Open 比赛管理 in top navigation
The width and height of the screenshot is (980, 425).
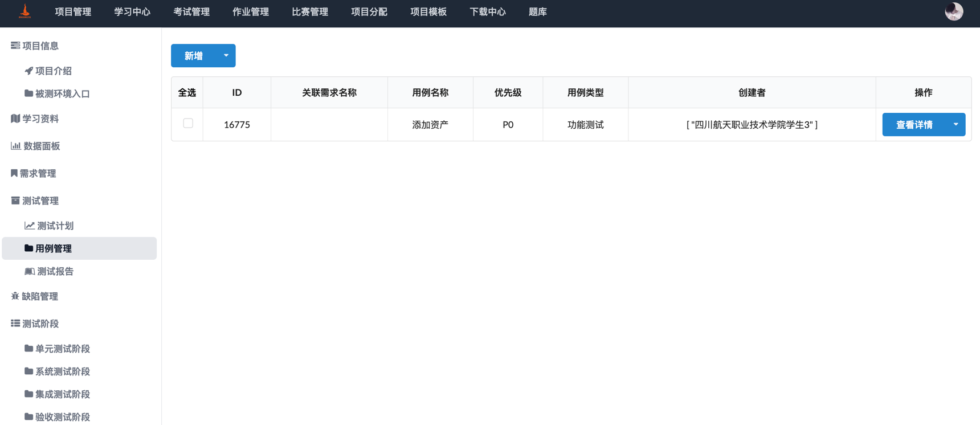pos(310,12)
